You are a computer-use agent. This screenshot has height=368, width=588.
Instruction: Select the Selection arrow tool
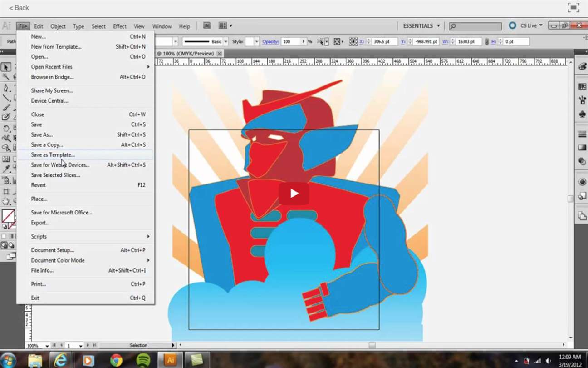pyautogui.click(x=6, y=67)
